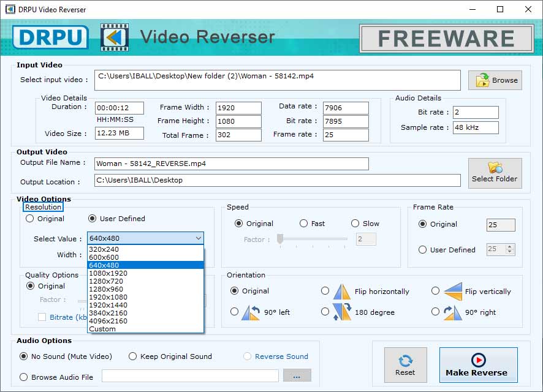This screenshot has height=392, width=543.
Task: Select Original resolution radio button
Action: click(30, 219)
